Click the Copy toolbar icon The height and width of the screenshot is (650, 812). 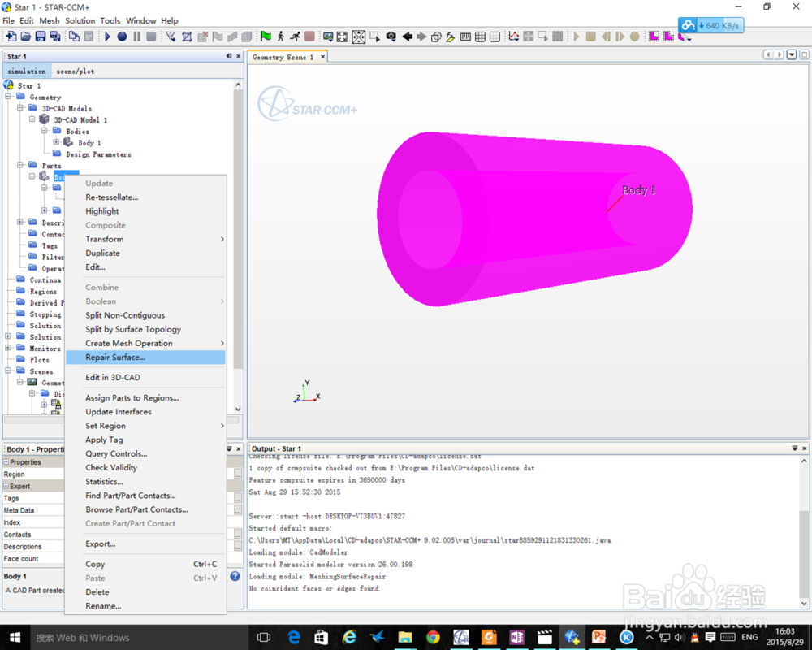tap(75, 37)
